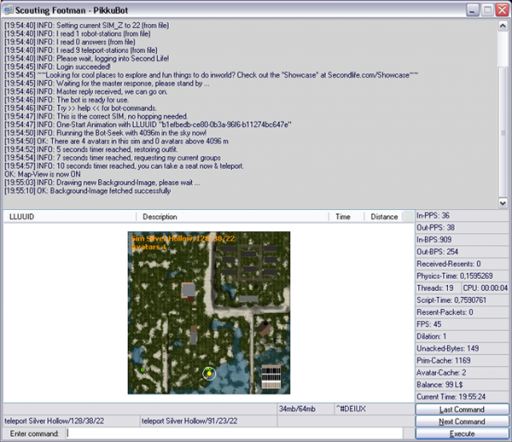Screen dimensions: 512x442
Task: Click the Balance: 99 L$ statistic
Action: 462,384
